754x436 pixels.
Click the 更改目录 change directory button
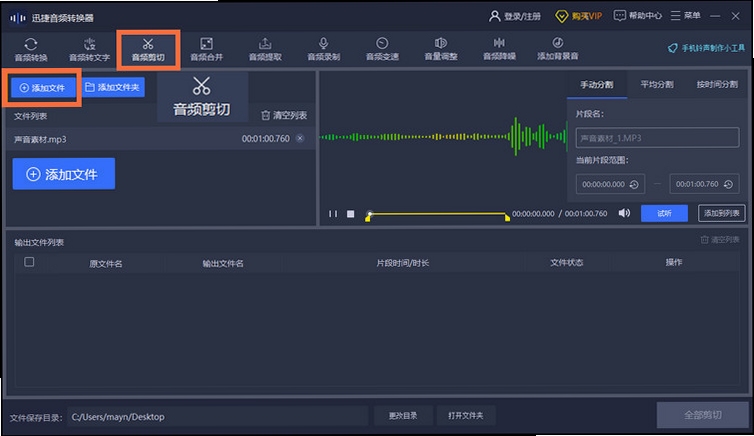pos(403,416)
